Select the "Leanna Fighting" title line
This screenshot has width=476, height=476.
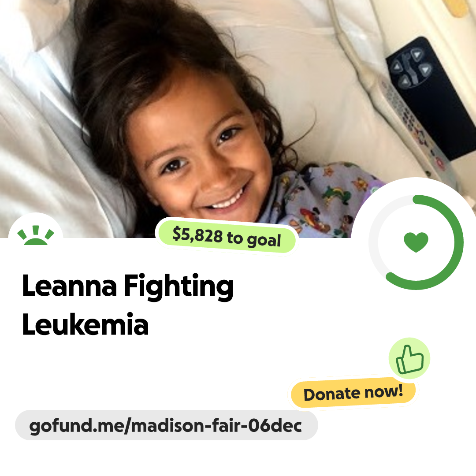(128, 286)
